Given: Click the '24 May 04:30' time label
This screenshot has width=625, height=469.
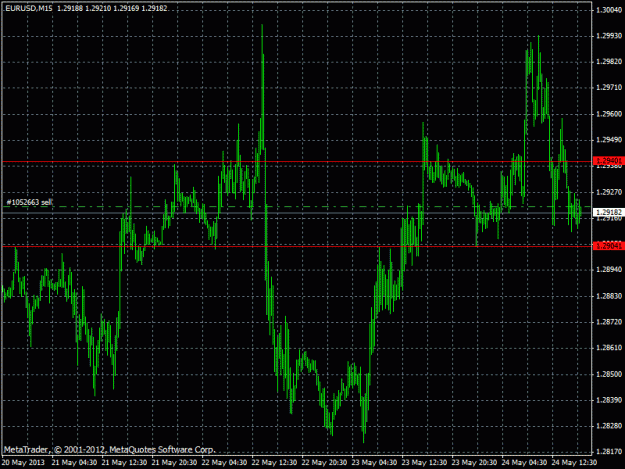Looking at the screenshot, I should pos(525,463).
